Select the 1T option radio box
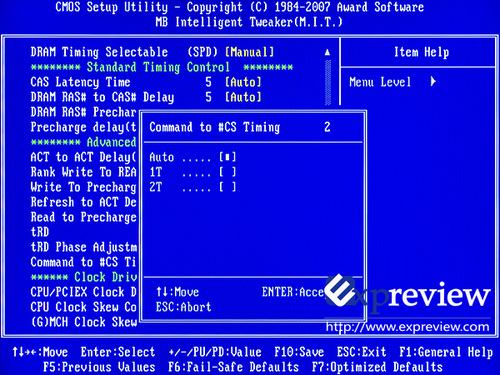Image resolution: width=500 pixels, height=375 pixels. [x=228, y=172]
